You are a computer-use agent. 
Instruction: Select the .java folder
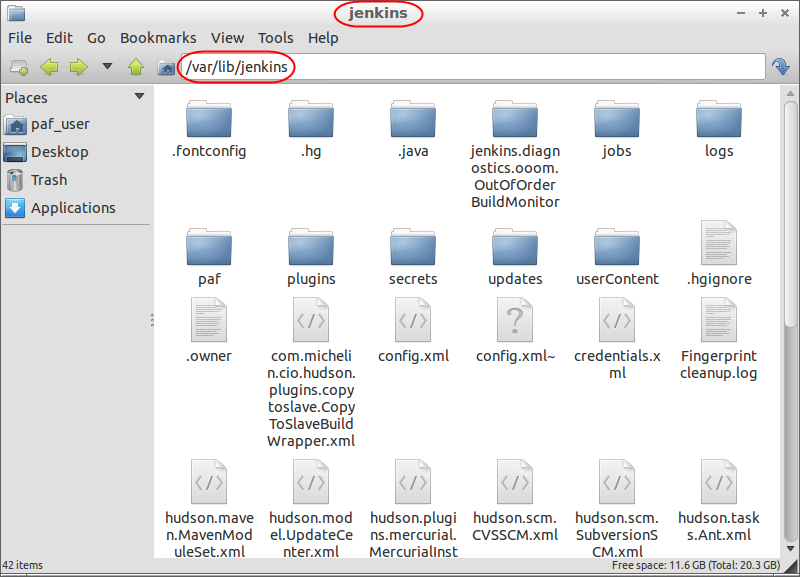(x=413, y=129)
